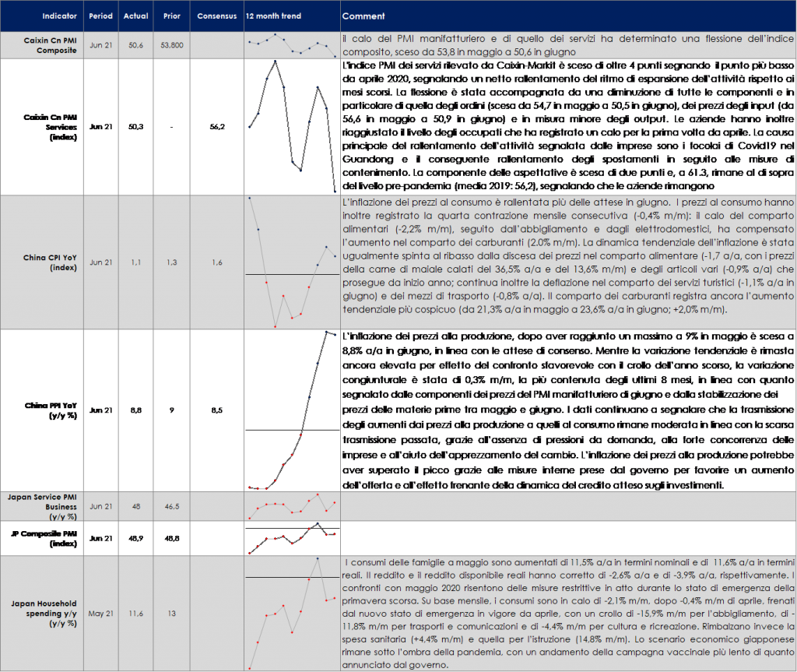Select the Prior column header

171,16
